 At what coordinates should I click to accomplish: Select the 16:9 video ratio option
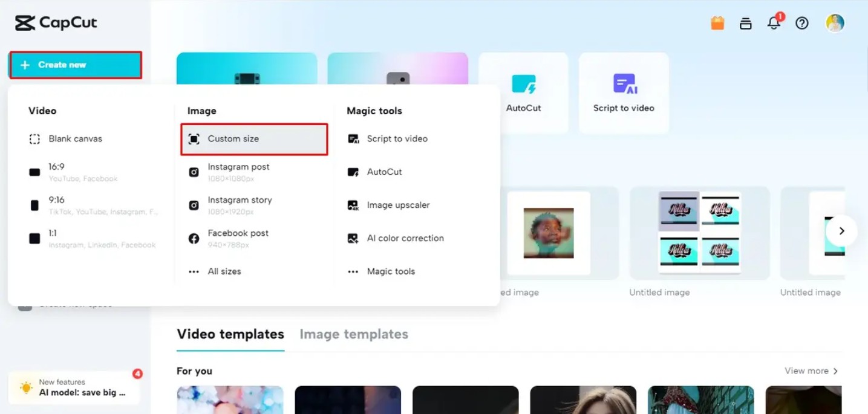click(x=56, y=172)
